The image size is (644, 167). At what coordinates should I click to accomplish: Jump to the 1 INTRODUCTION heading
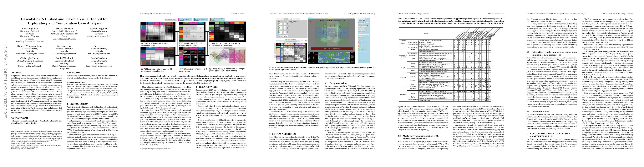(78, 104)
